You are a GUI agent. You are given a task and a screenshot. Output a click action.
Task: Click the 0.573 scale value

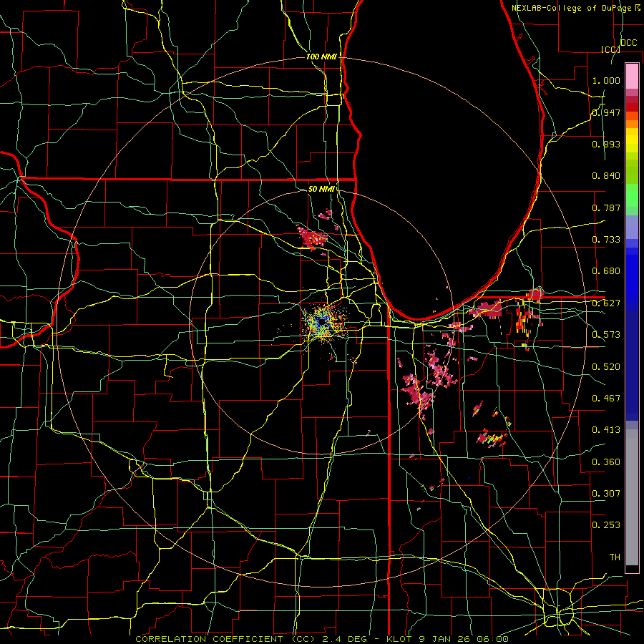click(606, 335)
